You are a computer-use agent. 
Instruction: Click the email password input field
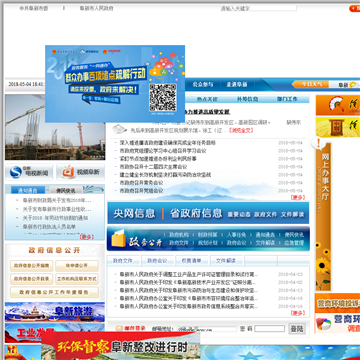click(270, 329)
